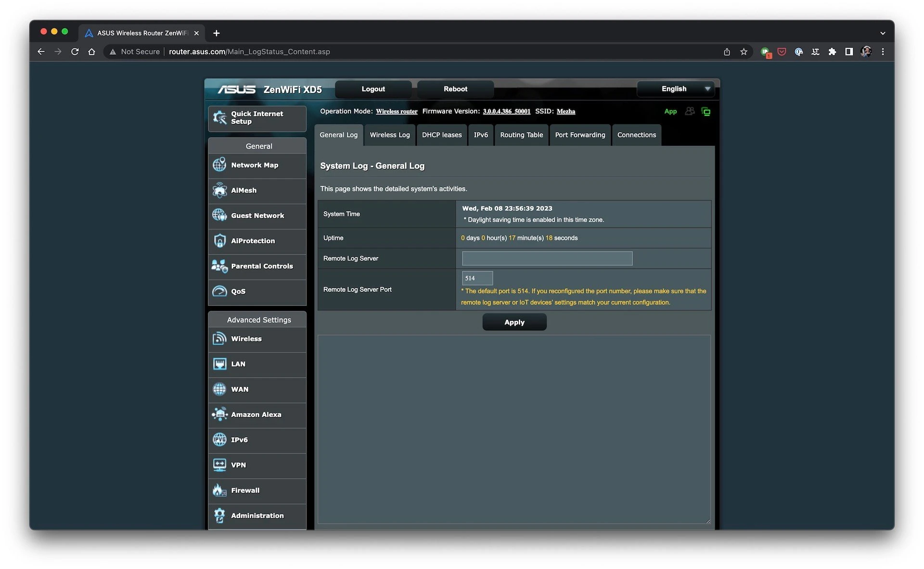The height and width of the screenshot is (569, 924).
Task: Open the Port Forwarding tab
Action: 580,135
